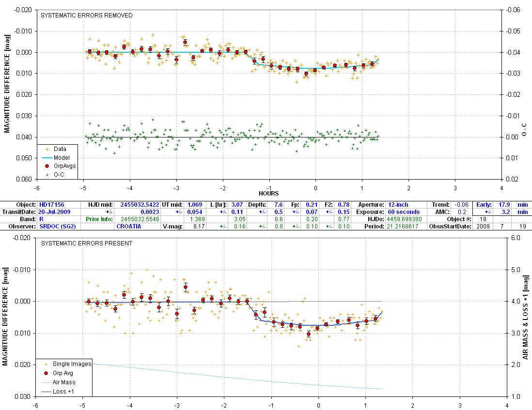This screenshot has height=410, width=532.
Task: Select the ObsnStartDate label
Action: (x=450, y=227)
